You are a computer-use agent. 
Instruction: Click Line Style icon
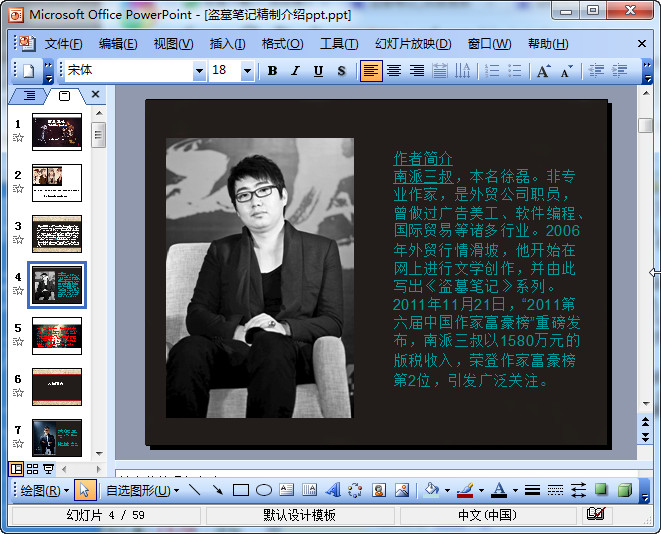point(532,490)
